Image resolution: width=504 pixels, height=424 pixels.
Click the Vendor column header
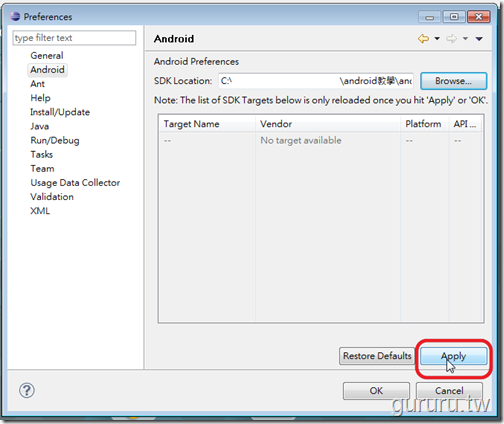click(328, 124)
